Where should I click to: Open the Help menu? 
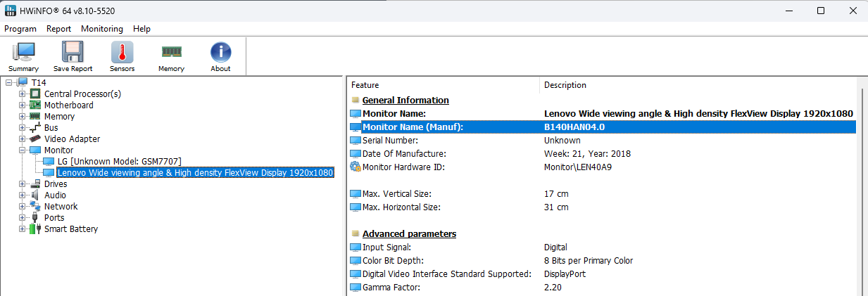(141, 29)
